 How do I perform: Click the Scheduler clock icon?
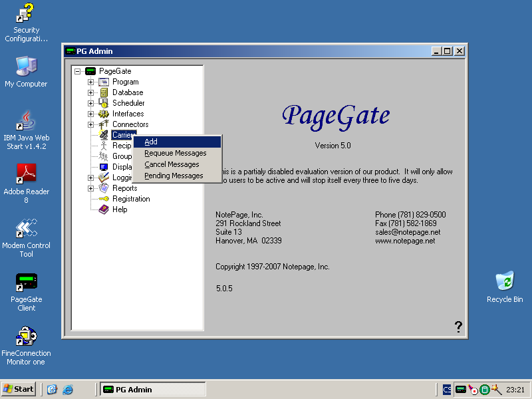click(x=104, y=103)
